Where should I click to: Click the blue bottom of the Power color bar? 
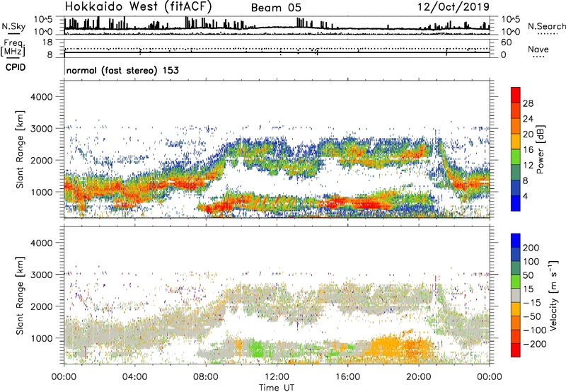click(516, 203)
